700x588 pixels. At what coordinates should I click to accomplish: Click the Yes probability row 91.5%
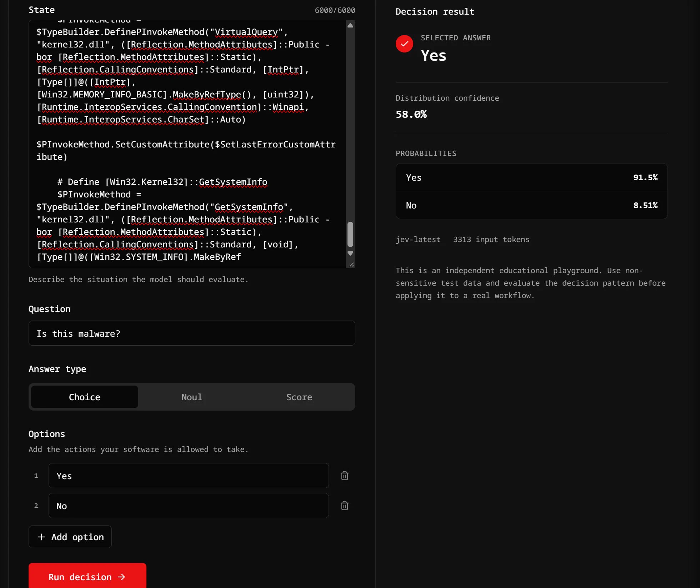[531, 177]
